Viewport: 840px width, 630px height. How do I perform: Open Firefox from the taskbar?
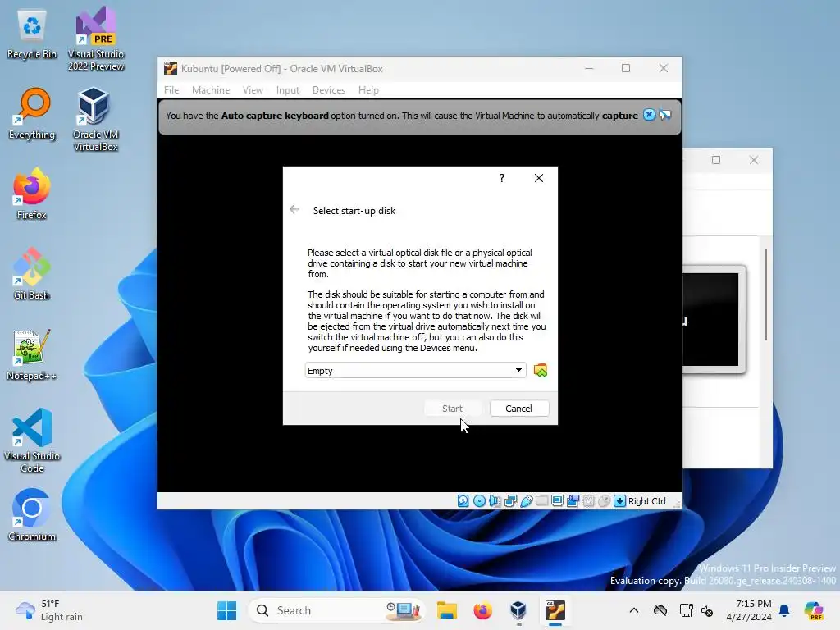point(482,610)
